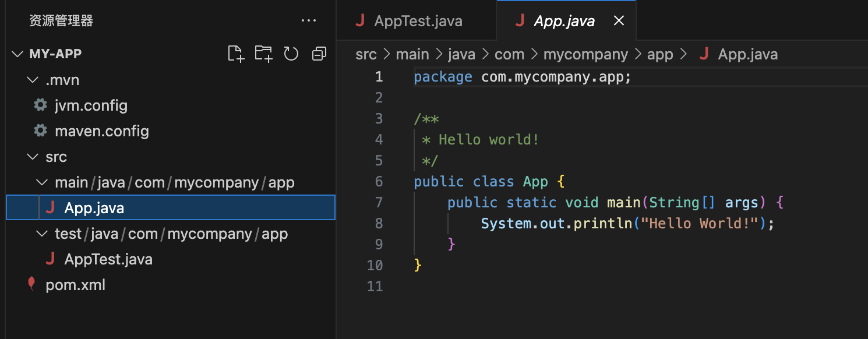
Task: Collapse the src folder chevron
Action: [x=32, y=157]
